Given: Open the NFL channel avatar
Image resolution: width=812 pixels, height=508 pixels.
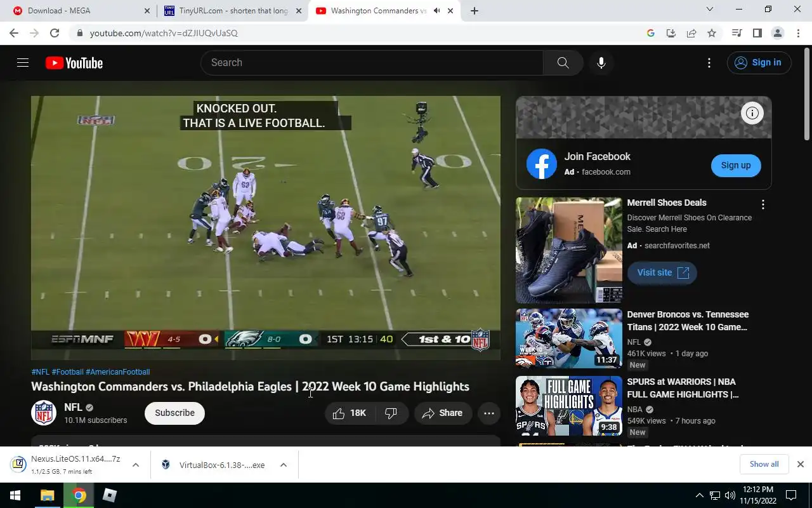Looking at the screenshot, I should (x=44, y=413).
